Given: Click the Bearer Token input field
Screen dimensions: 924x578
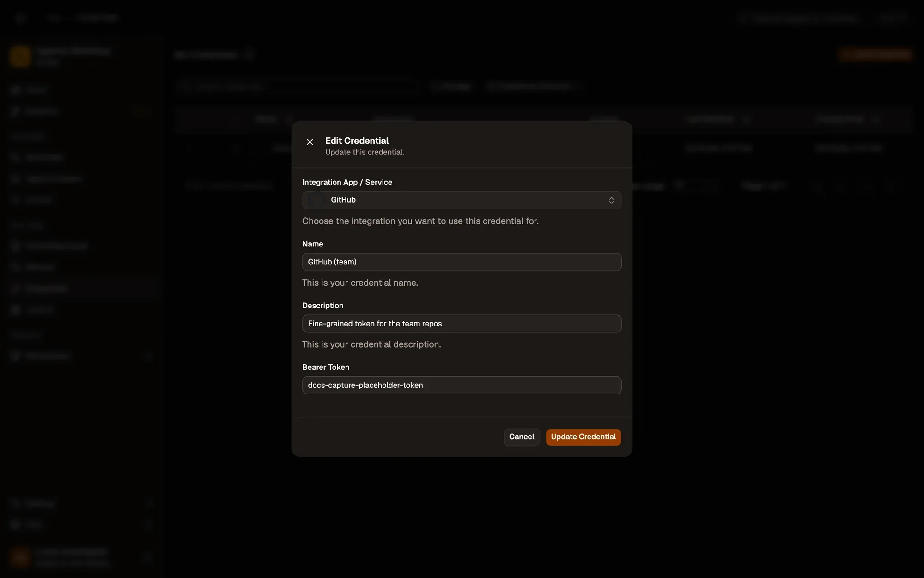Looking at the screenshot, I should [462, 385].
